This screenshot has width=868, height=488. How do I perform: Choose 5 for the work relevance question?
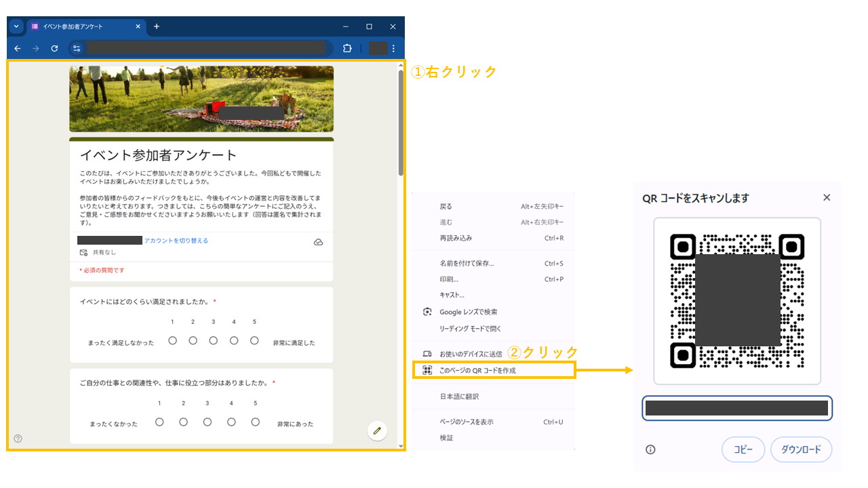[x=255, y=422]
